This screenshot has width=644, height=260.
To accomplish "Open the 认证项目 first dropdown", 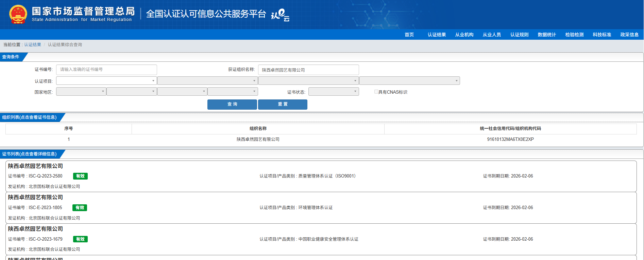I will pyautogui.click(x=106, y=81).
